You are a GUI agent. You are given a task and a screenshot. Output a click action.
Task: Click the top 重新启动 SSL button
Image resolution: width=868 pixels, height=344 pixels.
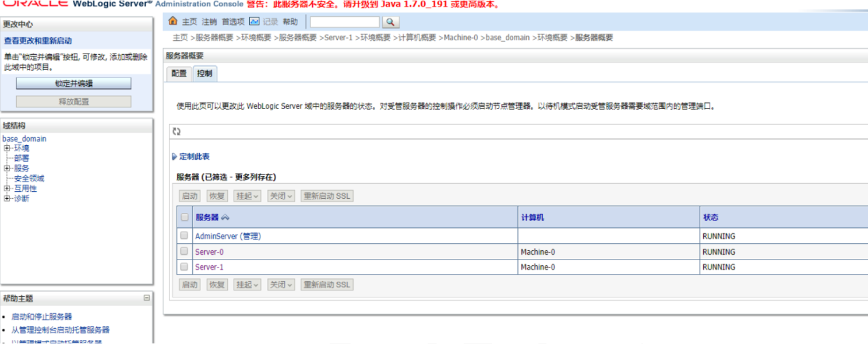pyautogui.click(x=327, y=196)
